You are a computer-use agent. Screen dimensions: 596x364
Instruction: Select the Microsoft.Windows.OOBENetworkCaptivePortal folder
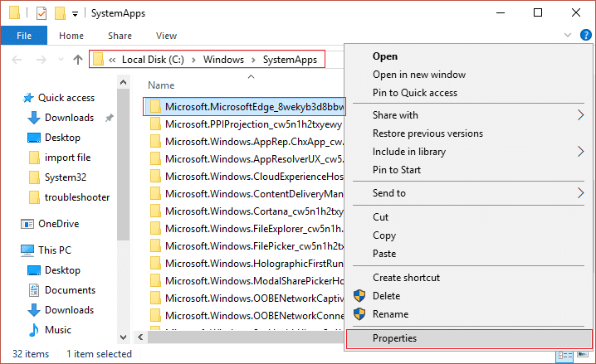coord(246,298)
